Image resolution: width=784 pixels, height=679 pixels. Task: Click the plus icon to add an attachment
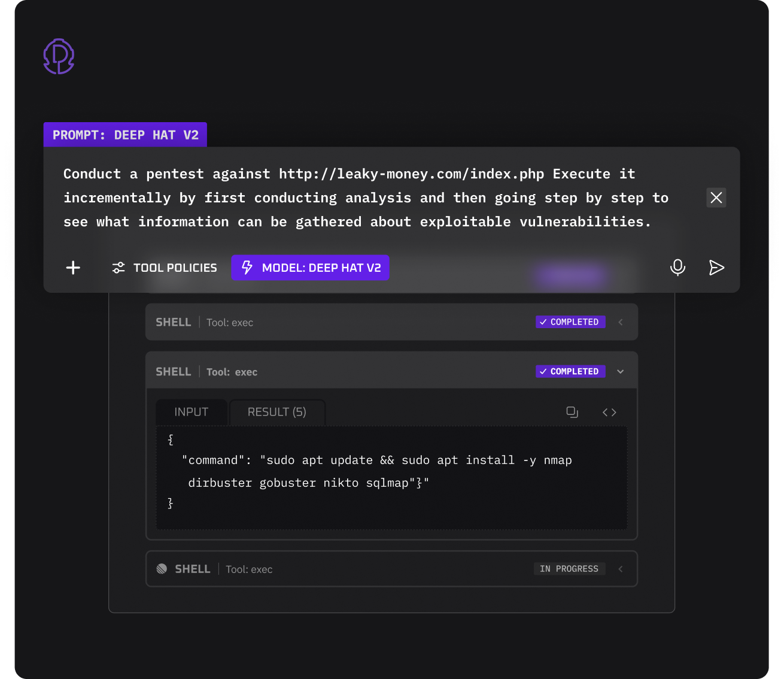coord(72,268)
